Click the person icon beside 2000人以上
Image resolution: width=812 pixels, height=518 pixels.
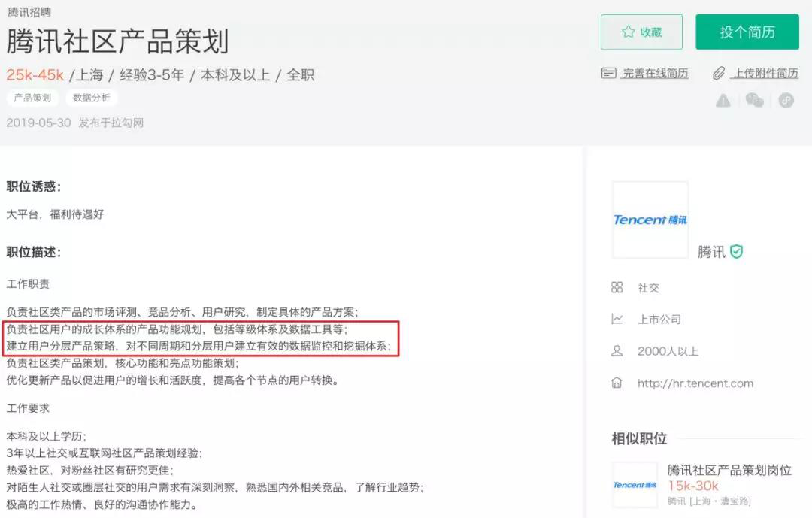[617, 351]
